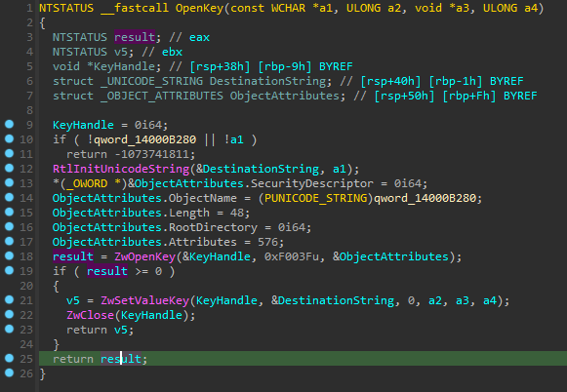Click the SecurityDescriptor member on line 13
The height and width of the screenshot is (392, 567).
[312, 183]
